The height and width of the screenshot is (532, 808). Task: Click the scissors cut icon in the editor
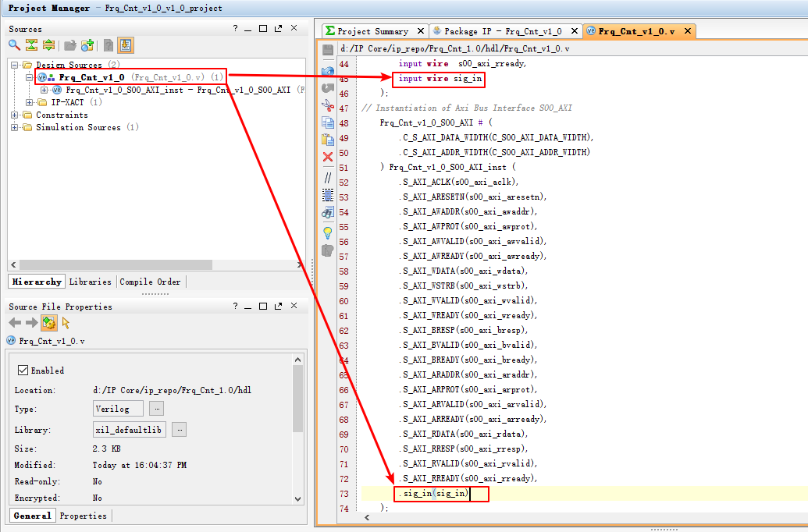328,105
